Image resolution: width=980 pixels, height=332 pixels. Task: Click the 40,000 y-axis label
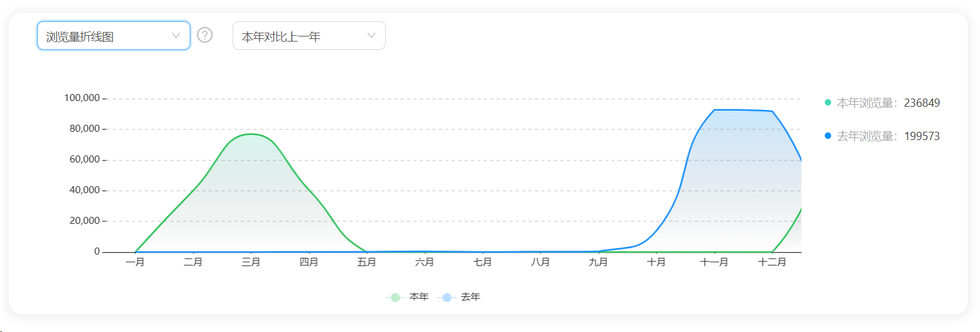click(84, 190)
